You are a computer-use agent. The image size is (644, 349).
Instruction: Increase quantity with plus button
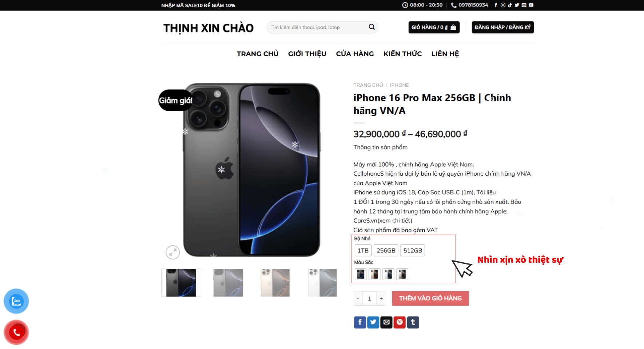381,299
